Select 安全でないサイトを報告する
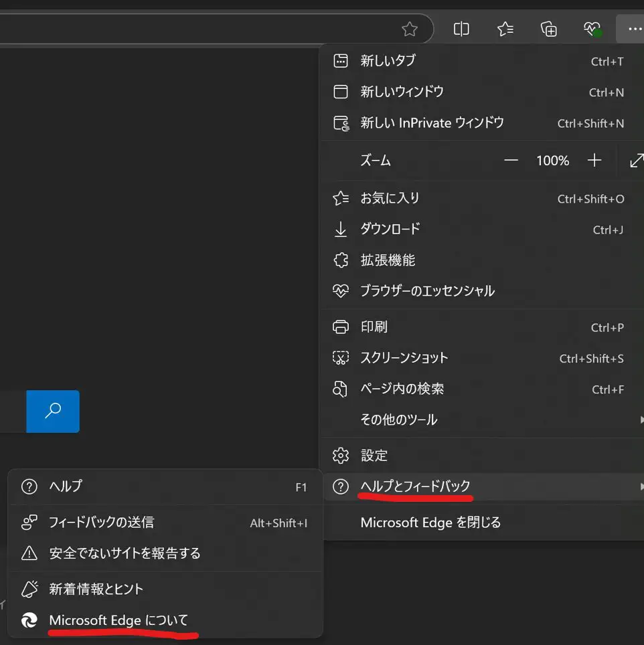The height and width of the screenshot is (645, 644). click(x=165, y=553)
